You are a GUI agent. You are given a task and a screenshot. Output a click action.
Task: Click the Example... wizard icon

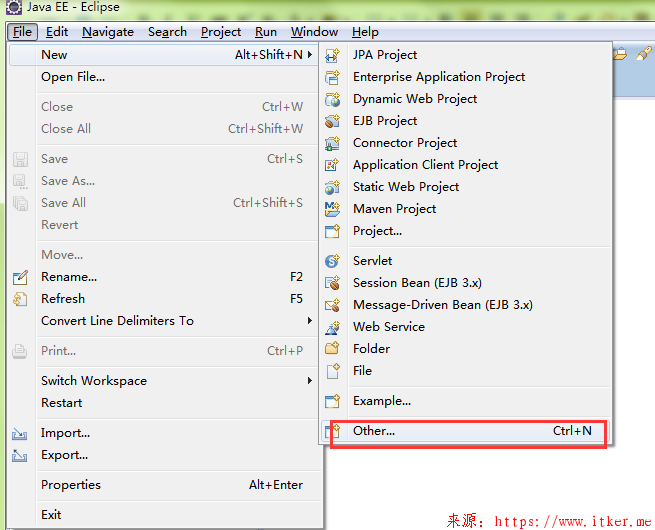(333, 401)
